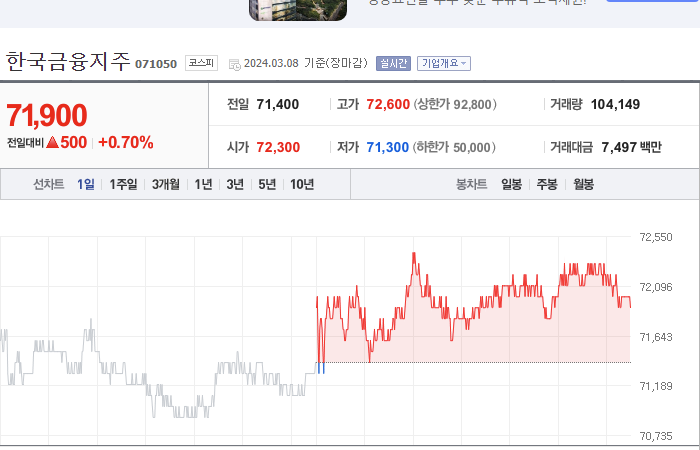Click the 71,643 chart axis label
Screen dimensions: 700x450
tap(656, 337)
